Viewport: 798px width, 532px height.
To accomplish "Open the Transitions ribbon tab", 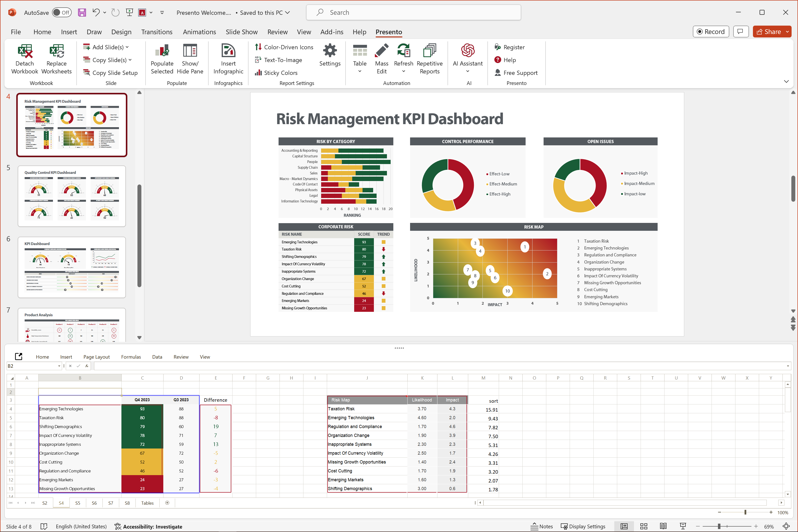I will (156, 32).
